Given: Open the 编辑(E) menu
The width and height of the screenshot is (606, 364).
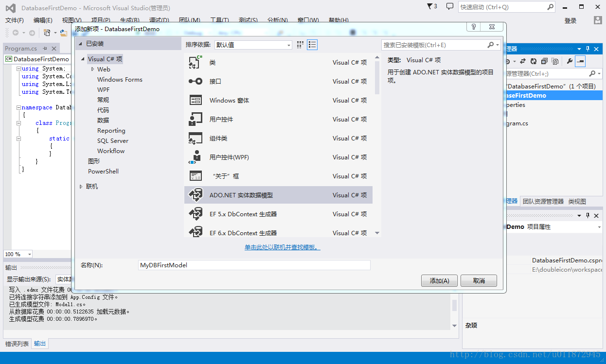Looking at the screenshot, I should tap(43, 20).
